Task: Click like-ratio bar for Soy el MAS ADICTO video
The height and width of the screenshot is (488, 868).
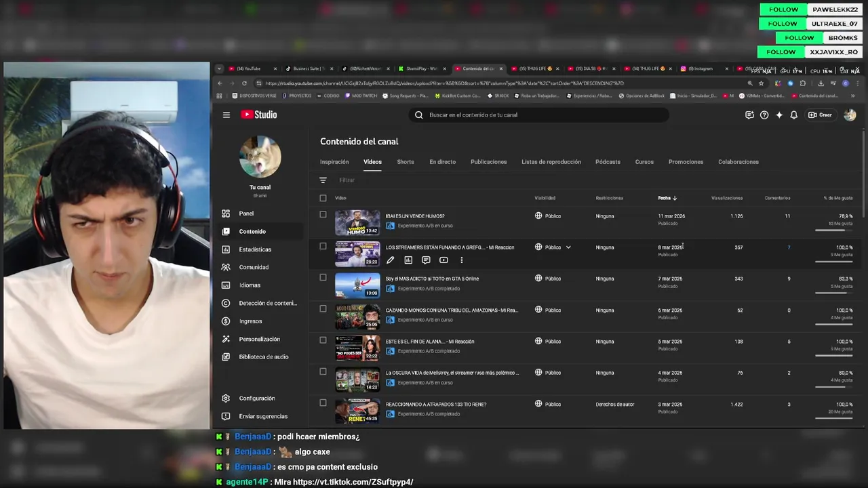Action: coord(833,293)
